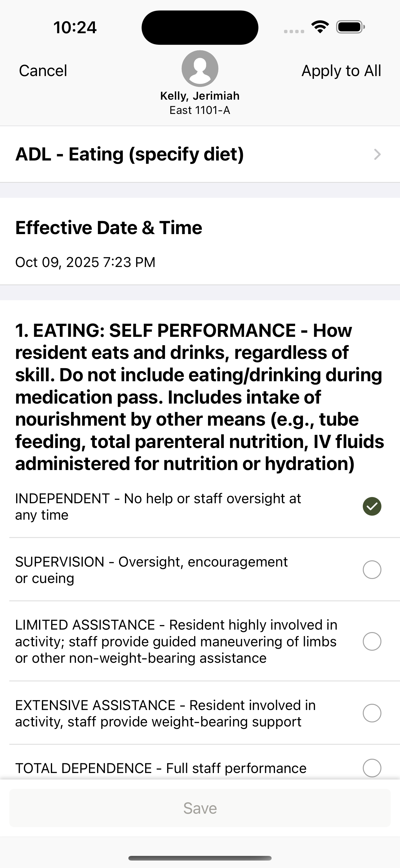Tap the Save button
The height and width of the screenshot is (868, 400).
click(200, 808)
